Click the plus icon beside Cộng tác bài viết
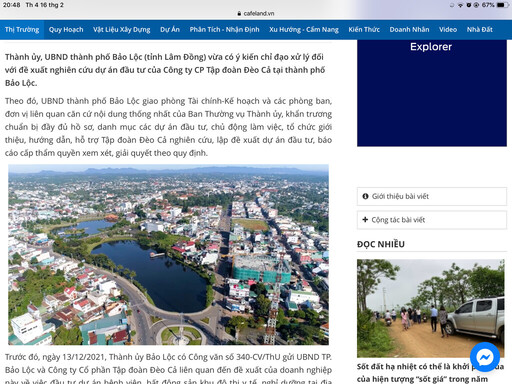512x384 pixels. point(365,220)
